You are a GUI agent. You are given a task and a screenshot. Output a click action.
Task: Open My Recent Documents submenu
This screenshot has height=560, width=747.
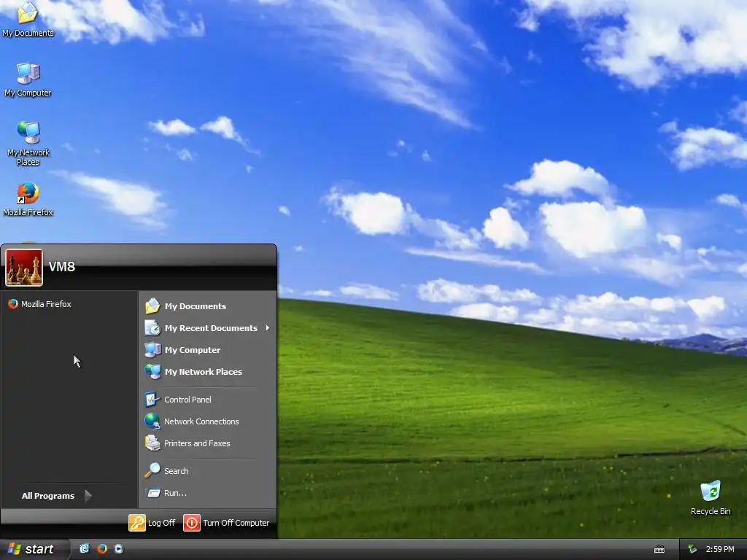pyautogui.click(x=206, y=328)
